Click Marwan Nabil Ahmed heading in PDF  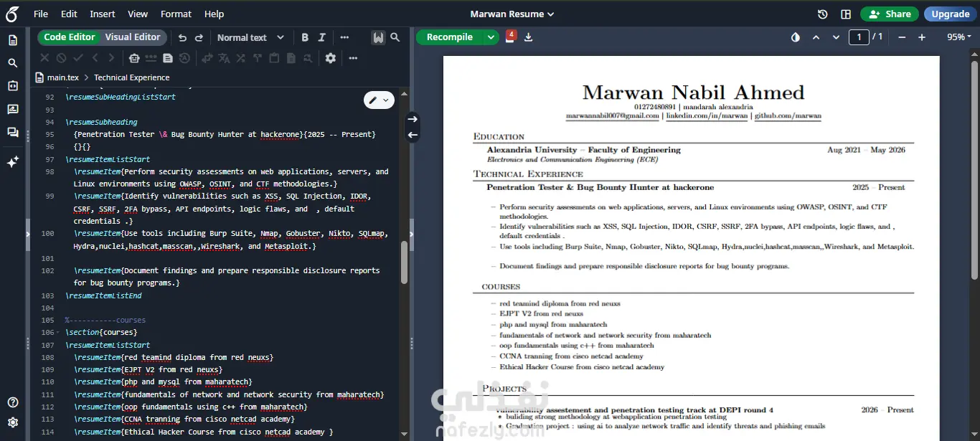pyautogui.click(x=693, y=92)
